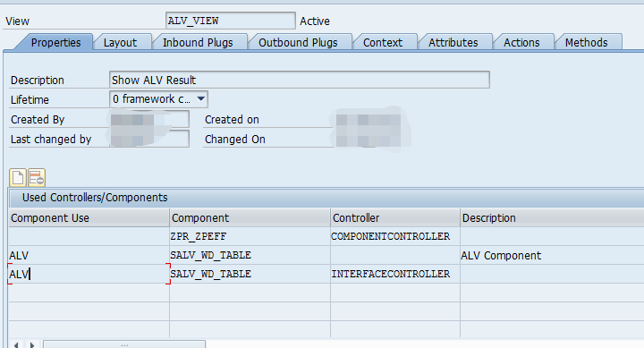Click the Controller column header
The image size is (644, 348).
[395, 217]
